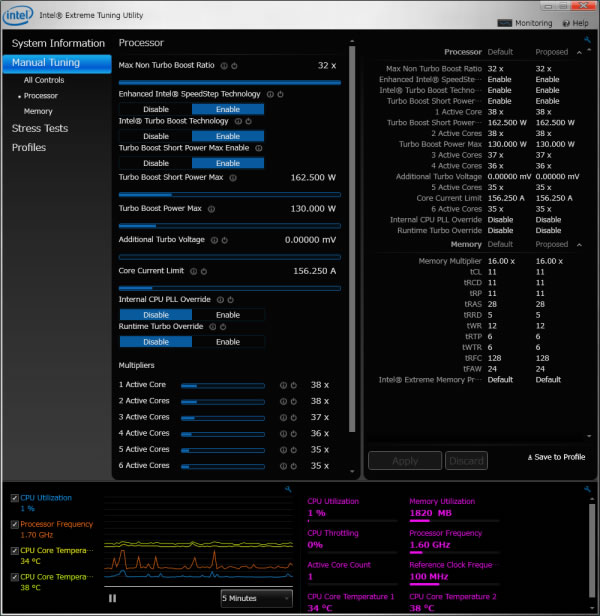
Task: Click info icon for Internal CPU PLL Override
Action: [x=220, y=300]
